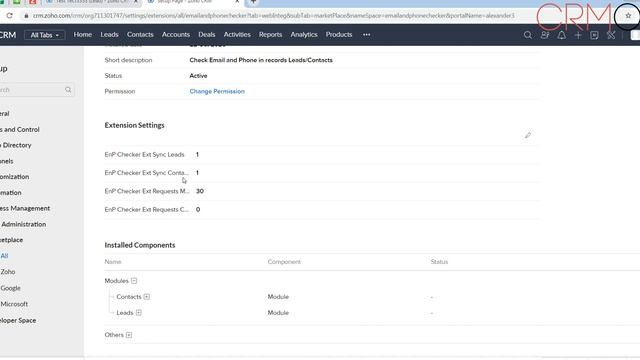The height and width of the screenshot is (360, 640).
Task: Show more tabs via ellipsis menu
Action: [x=367, y=35]
